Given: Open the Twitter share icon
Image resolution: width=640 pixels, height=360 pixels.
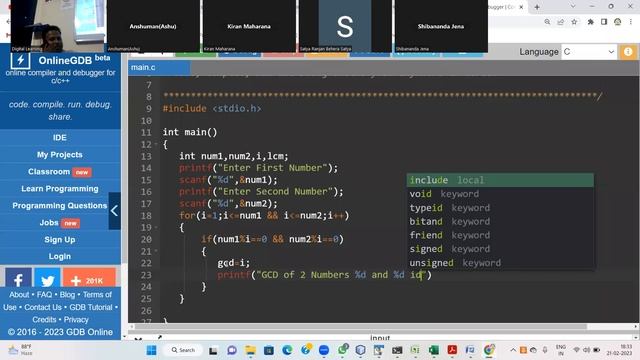Looking at the screenshot, I should (47, 279).
